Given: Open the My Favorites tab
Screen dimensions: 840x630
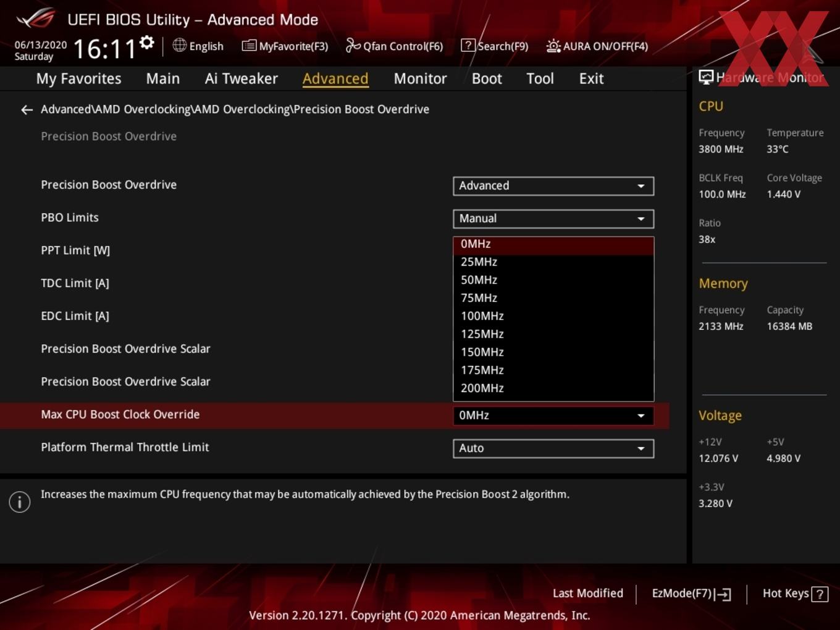Looking at the screenshot, I should (78, 78).
